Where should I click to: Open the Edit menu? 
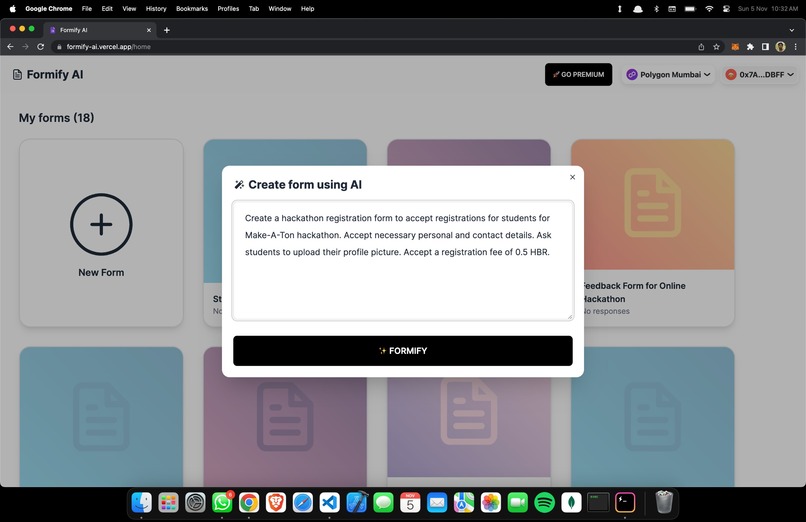pos(107,9)
